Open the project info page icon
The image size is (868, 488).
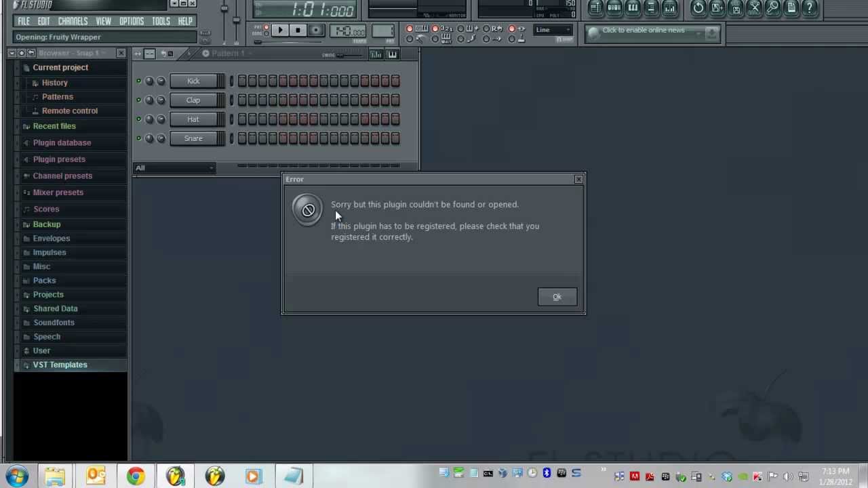click(791, 7)
